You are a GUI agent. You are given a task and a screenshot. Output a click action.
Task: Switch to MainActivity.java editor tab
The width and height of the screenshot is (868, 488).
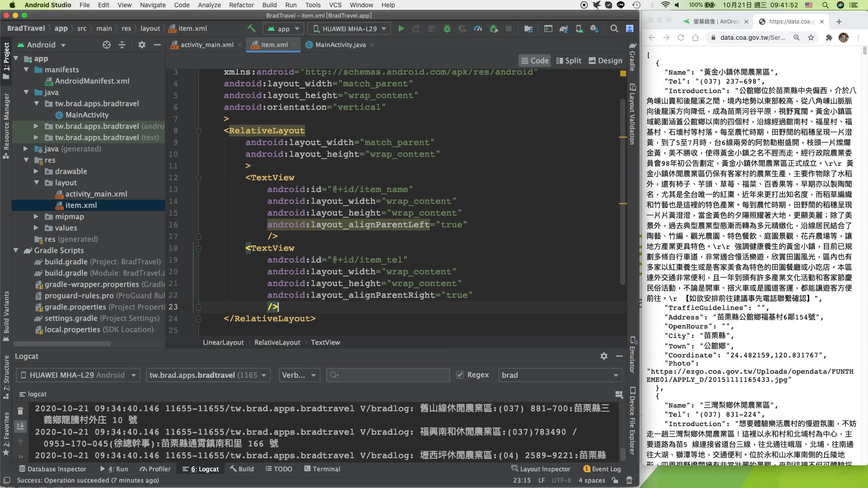tap(340, 45)
